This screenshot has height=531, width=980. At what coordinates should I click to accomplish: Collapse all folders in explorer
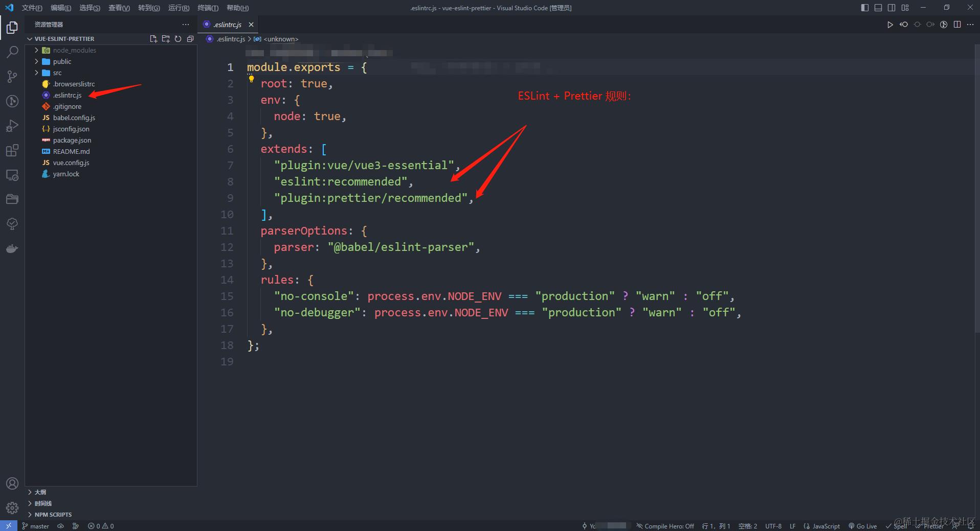click(190, 39)
